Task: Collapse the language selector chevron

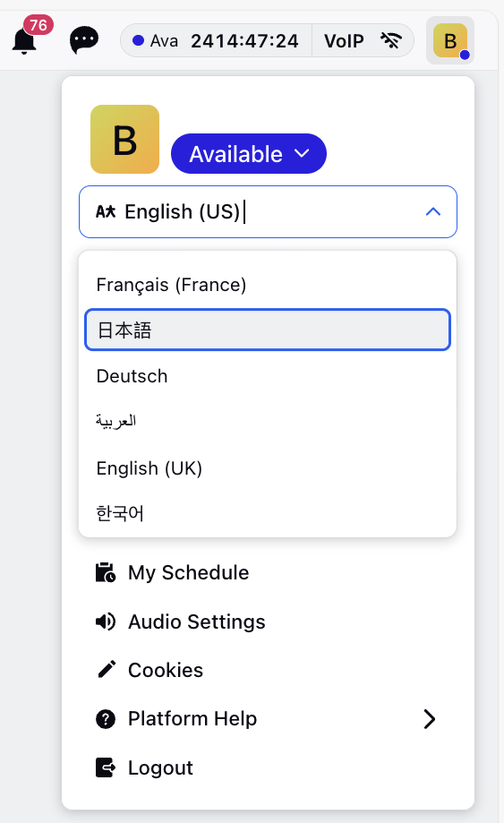Action: (x=433, y=211)
